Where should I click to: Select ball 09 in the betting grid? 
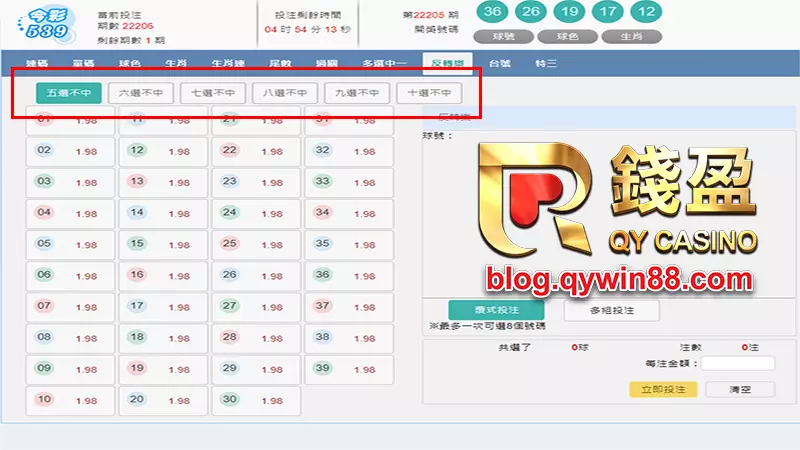pyautogui.click(x=44, y=368)
